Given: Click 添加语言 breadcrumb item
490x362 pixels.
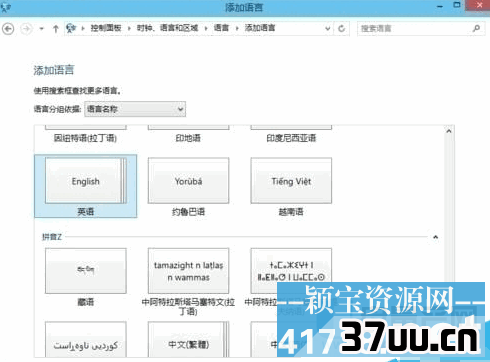Looking at the screenshot, I should click(x=260, y=28).
